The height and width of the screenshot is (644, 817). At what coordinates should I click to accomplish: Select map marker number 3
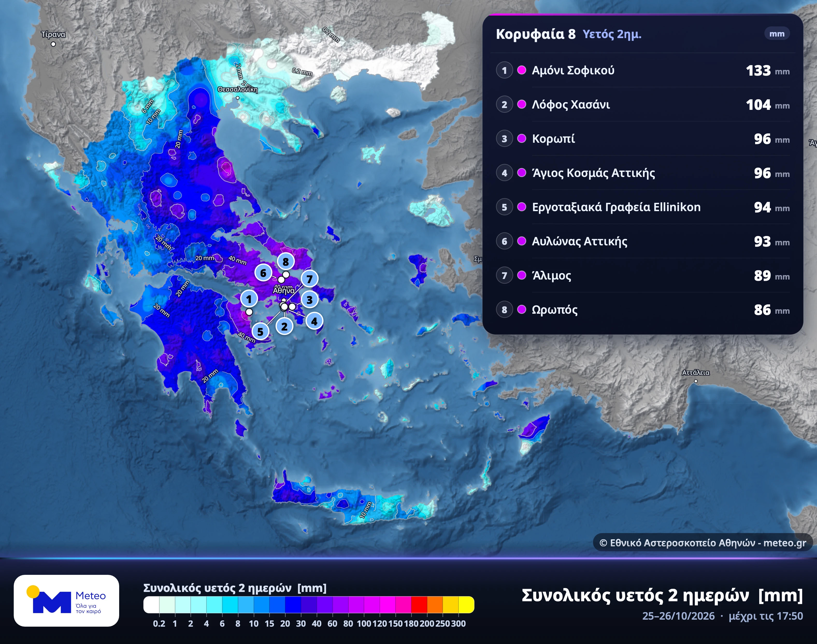coord(310,300)
